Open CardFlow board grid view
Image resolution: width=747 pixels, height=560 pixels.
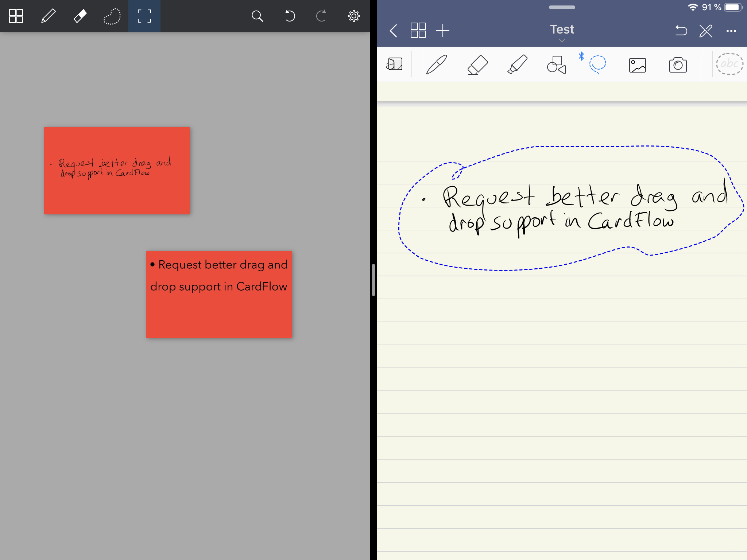pyautogui.click(x=16, y=16)
